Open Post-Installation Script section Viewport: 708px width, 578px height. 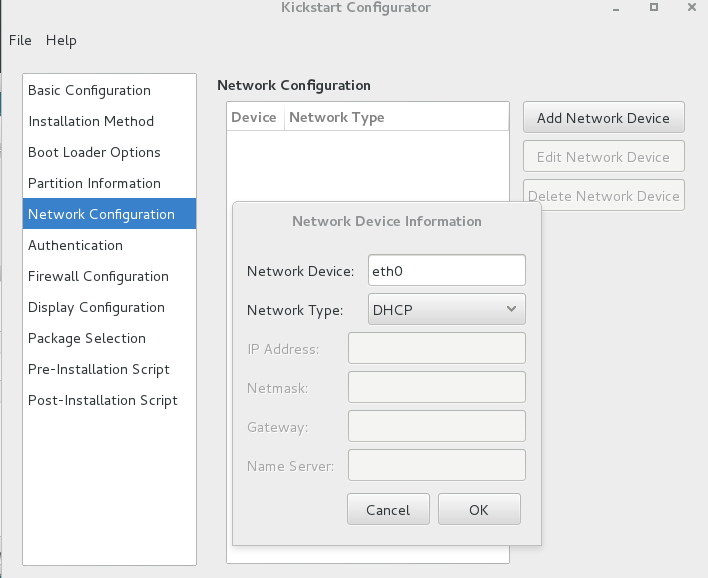109,401
